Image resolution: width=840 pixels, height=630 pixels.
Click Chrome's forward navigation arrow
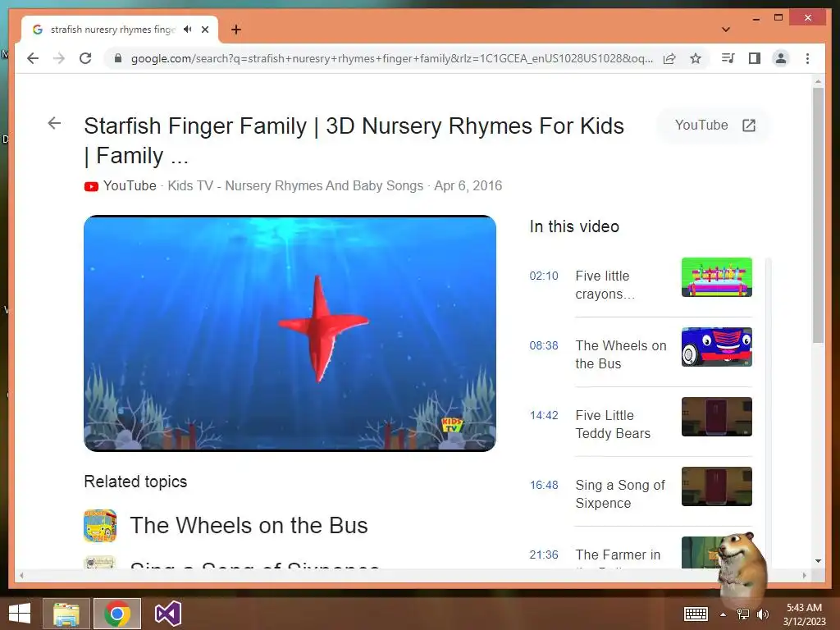[59, 58]
